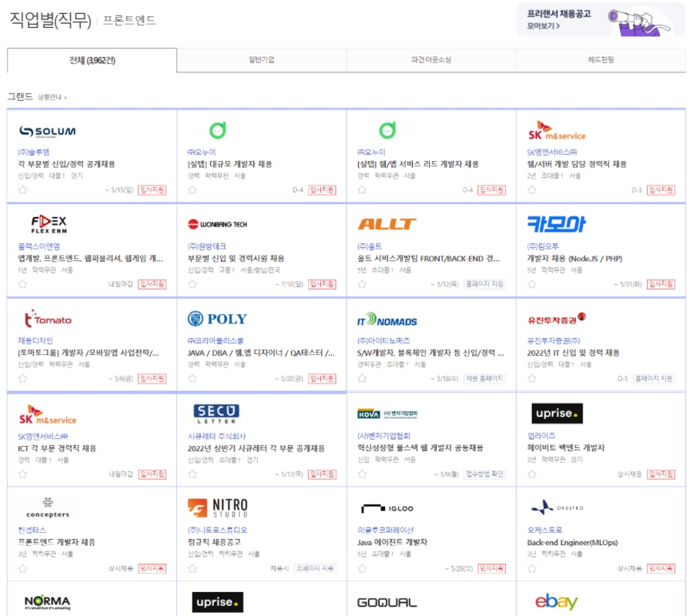Click 홈페이지 지원 on the 올트 card
The height and width of the screenshot is (616, 693).
pyautogui.click(x=485, y=284)
